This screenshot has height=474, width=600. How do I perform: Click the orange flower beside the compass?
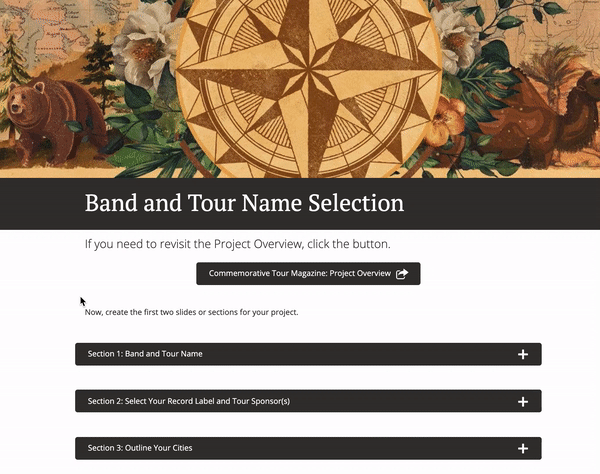click(446, 121)
